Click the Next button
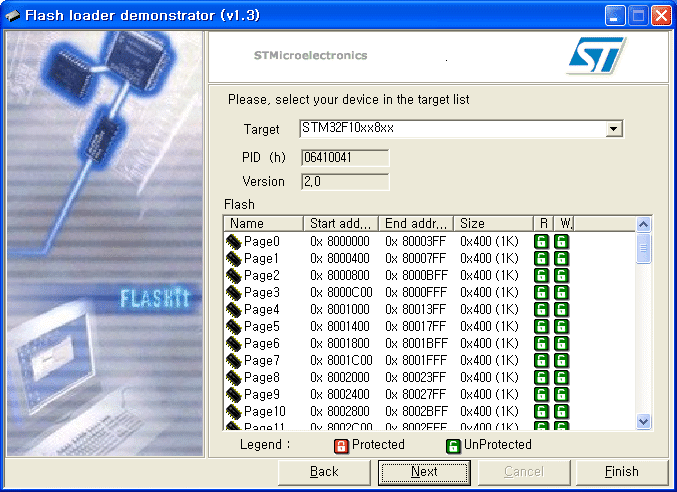Viewport: 677px width, 492px height. pyautogui.click(x=424, y=472)
